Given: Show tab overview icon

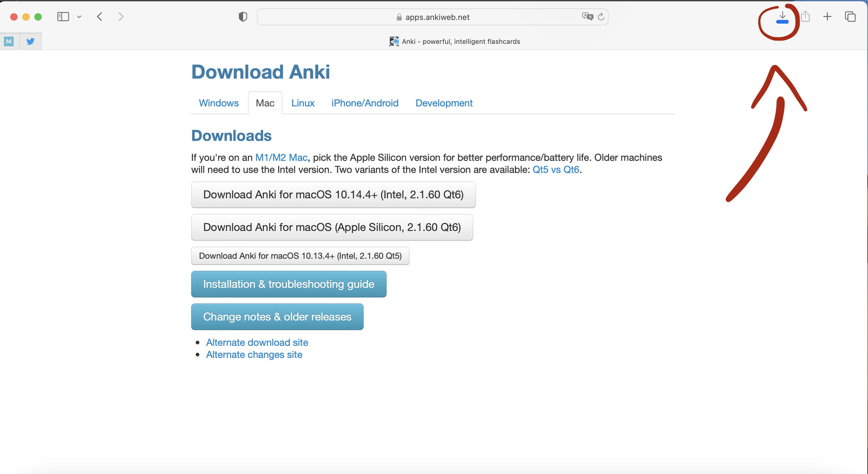Looking at the screenshot, I should click(850, 16).
